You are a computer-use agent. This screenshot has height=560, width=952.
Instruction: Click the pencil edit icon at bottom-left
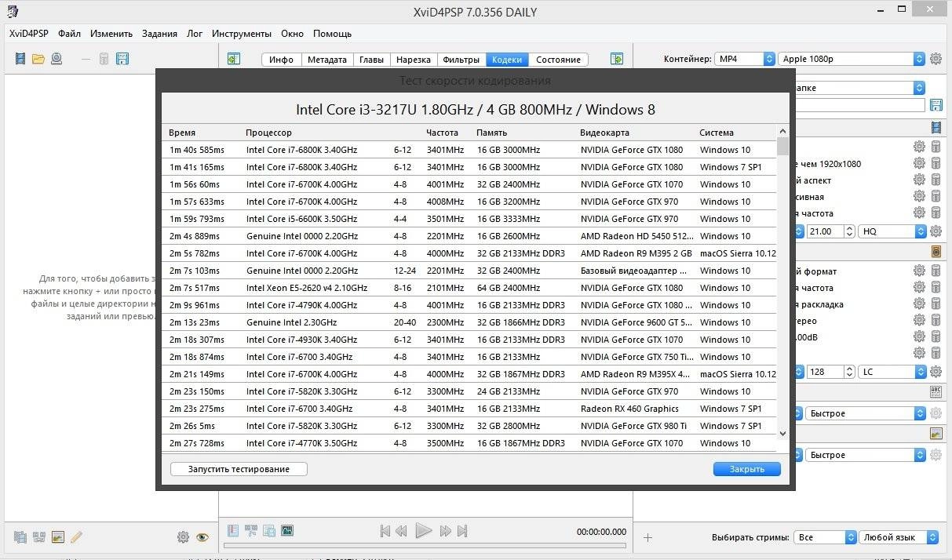(76, 537)
